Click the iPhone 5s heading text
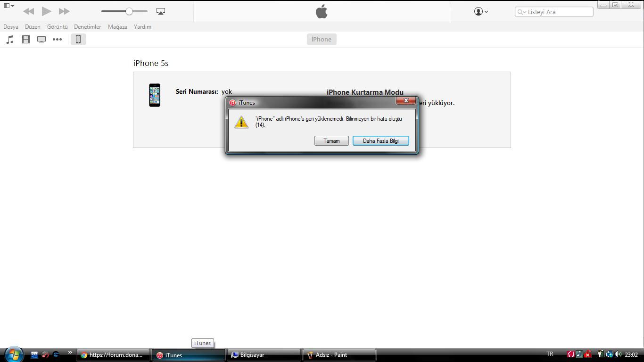The image size is (644, 362). click(x=151, y=63)
